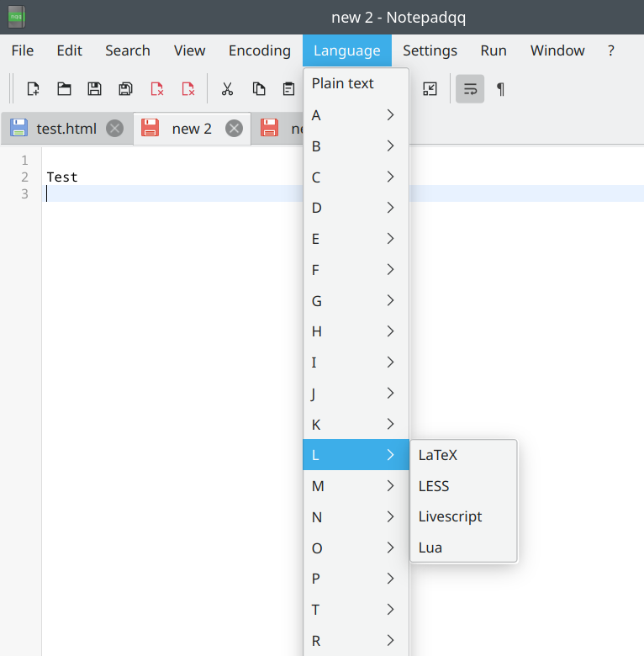Expand the J language submenu

click(356, 394)
